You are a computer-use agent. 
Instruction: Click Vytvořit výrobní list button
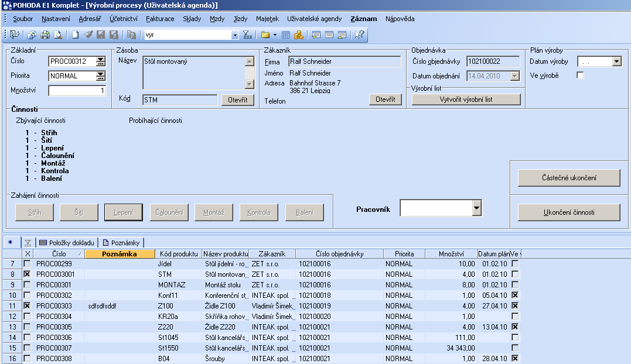tap(466, 99)
